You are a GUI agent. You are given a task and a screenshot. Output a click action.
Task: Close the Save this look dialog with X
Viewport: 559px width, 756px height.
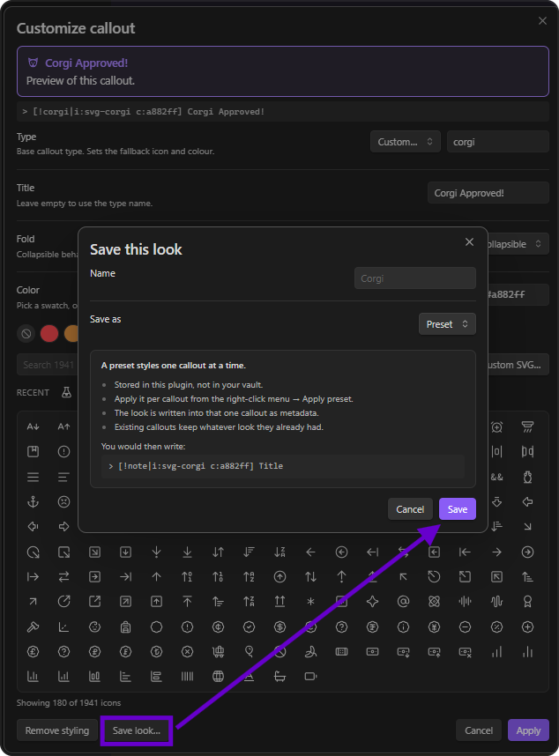469,242
